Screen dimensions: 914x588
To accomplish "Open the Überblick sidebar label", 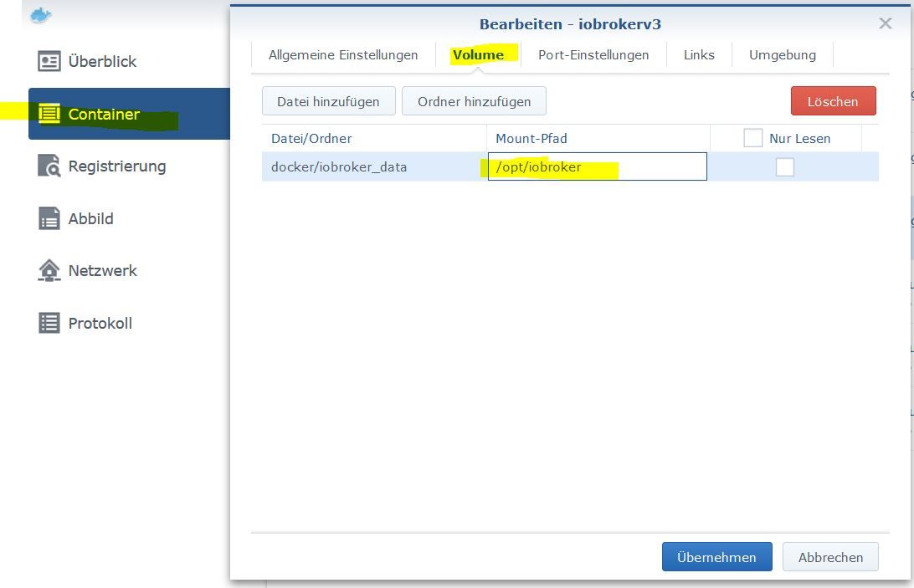I will tap(102, 61).
